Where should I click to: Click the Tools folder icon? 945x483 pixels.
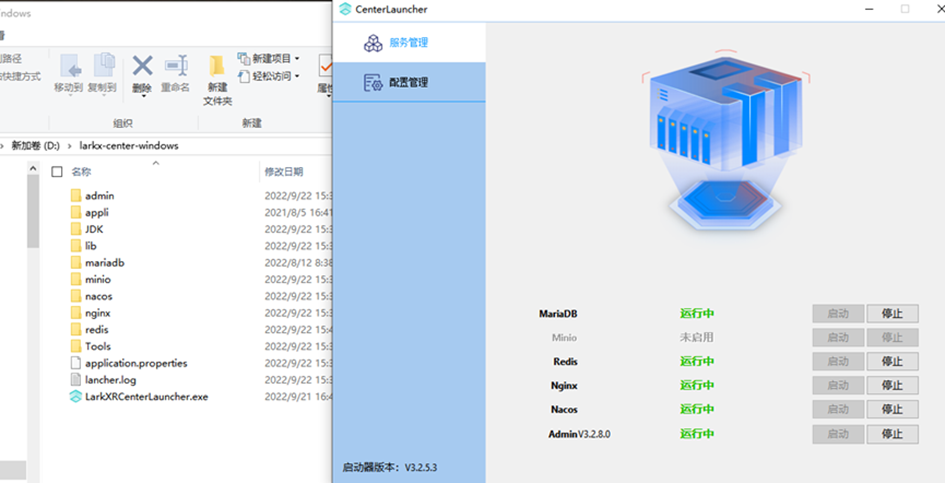75,346
